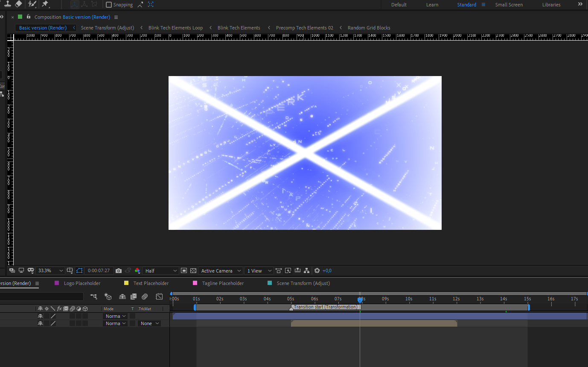Image resolution: width=588 pixels, height=367 pixels.
Task: Toggle snap to collapsed compositions icon
Action: click(151, 5)
